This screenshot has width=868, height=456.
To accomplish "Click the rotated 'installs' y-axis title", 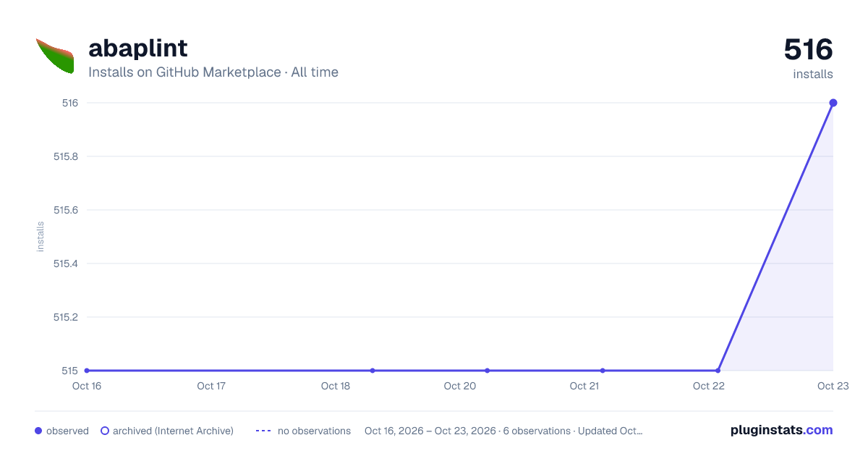I will point(41,237).
